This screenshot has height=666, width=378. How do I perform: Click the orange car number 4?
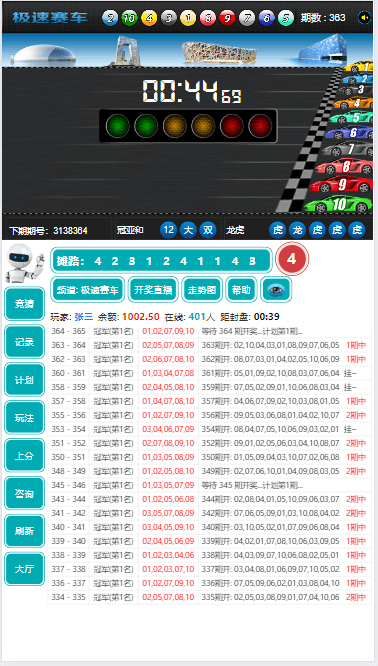[x=353, y=103]
